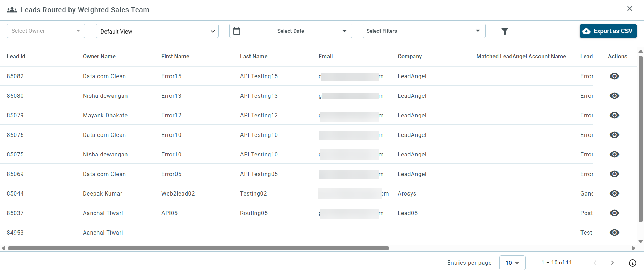The image size is (644, 272).
Task: Open the Default View dropdown
Action: pyautogui.click(x=157, y=31)
